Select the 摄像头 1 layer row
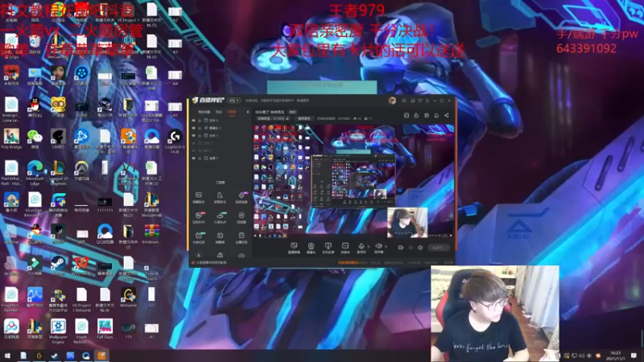The image size is (644, 362). coord(220,128)
